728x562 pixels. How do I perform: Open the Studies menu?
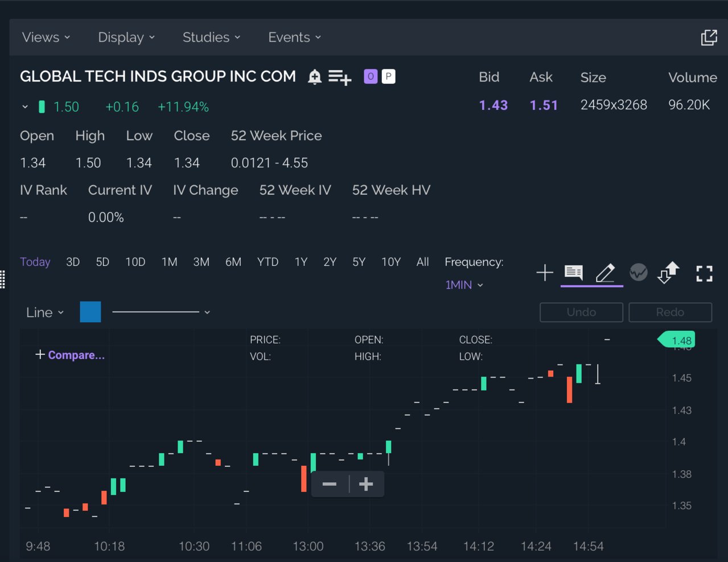tap(212, 38)
